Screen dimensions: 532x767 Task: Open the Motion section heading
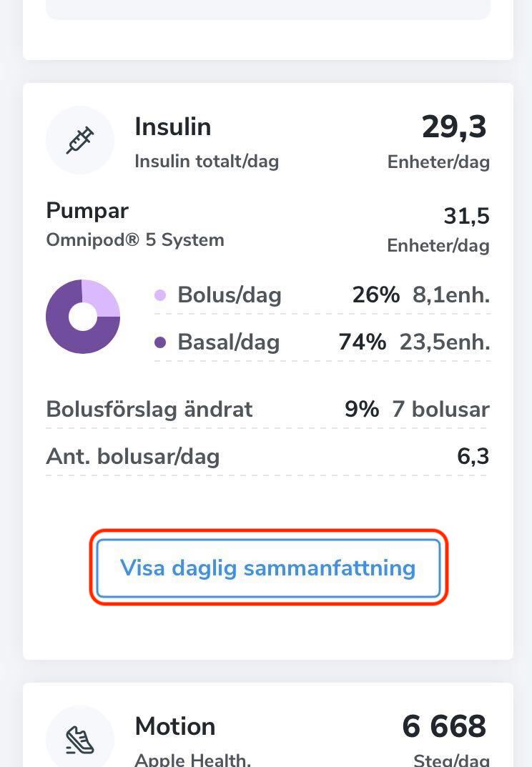coord(175,726)
